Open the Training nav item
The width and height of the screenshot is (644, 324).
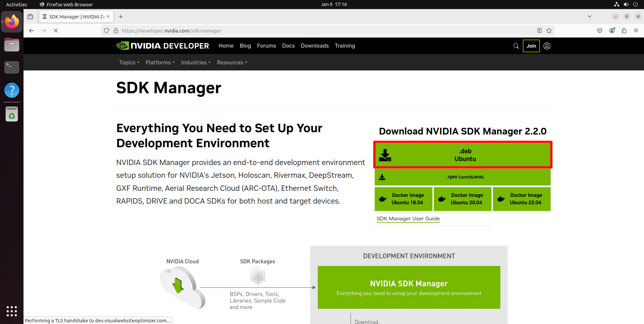tap(345, 46)
